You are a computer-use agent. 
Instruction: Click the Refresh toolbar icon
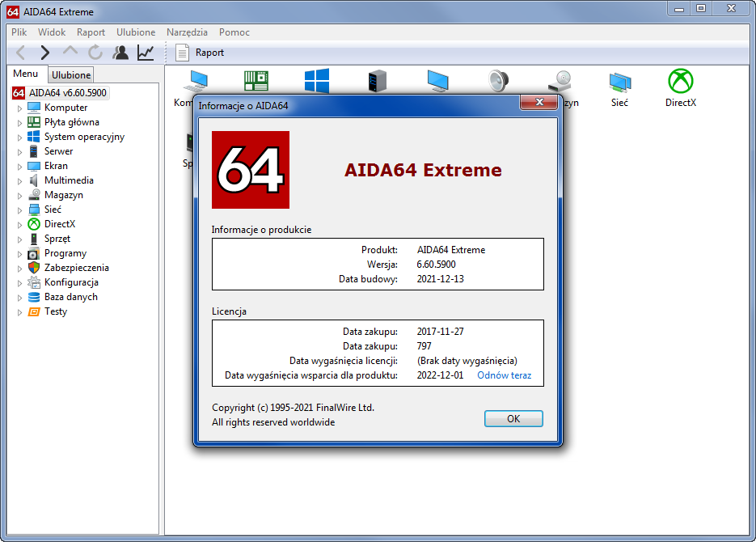[95, 52]
